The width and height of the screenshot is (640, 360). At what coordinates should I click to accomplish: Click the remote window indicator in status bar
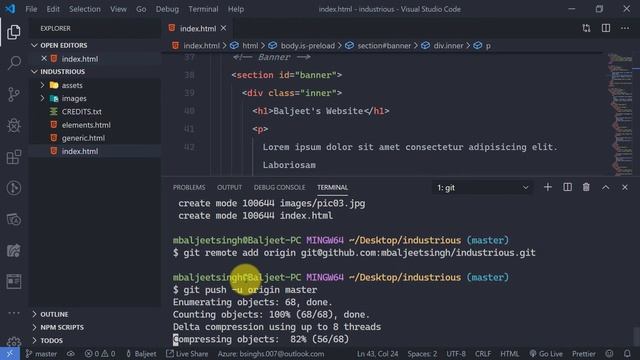coord(9,353)
